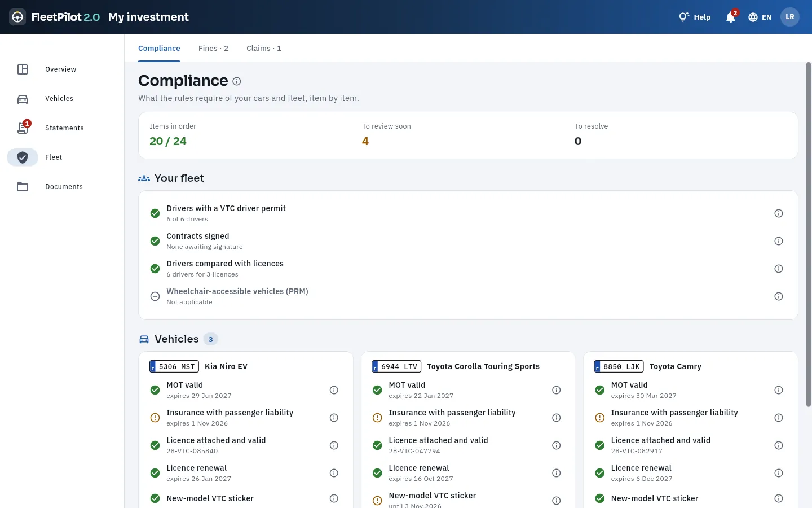812x508 pixels.
Task: Switch to the Fines · 2 tab
Action: click(x=213, y=49)
